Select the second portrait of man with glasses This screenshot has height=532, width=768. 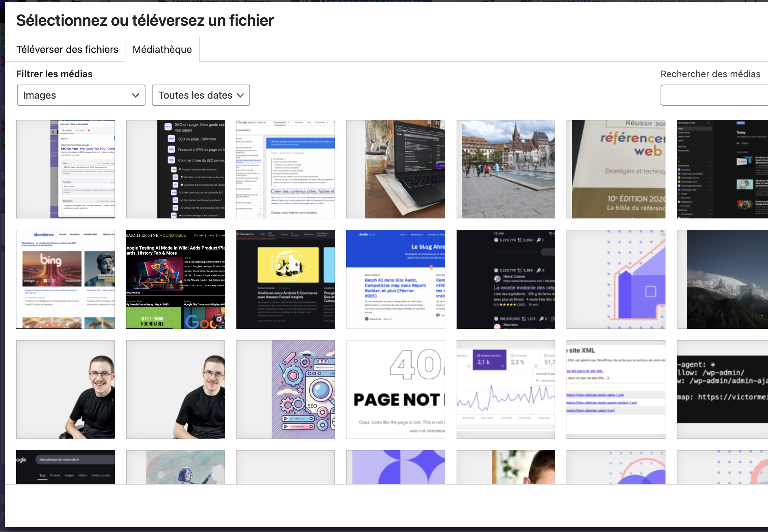(175, 389)
